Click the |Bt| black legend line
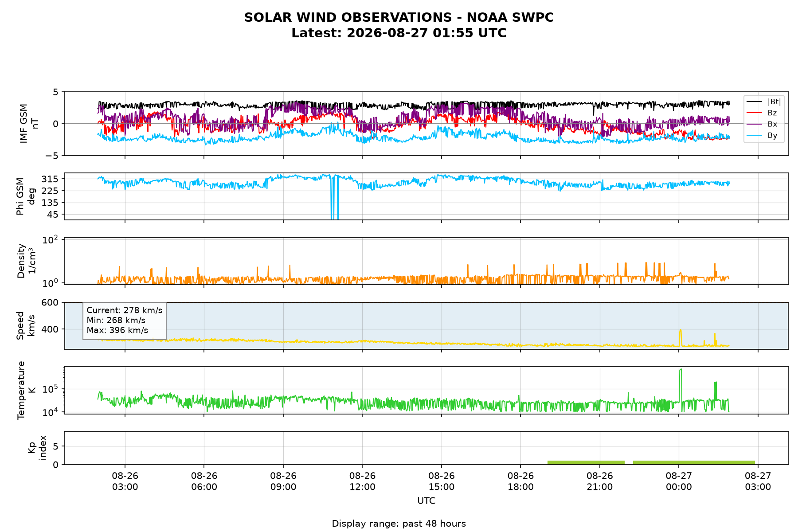This screenshot has width=798, height=532. point(755,102)
